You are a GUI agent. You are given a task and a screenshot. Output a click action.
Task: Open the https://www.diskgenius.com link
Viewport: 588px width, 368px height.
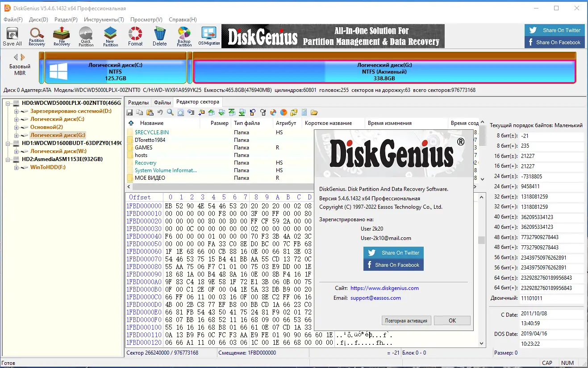pos(384,288)
